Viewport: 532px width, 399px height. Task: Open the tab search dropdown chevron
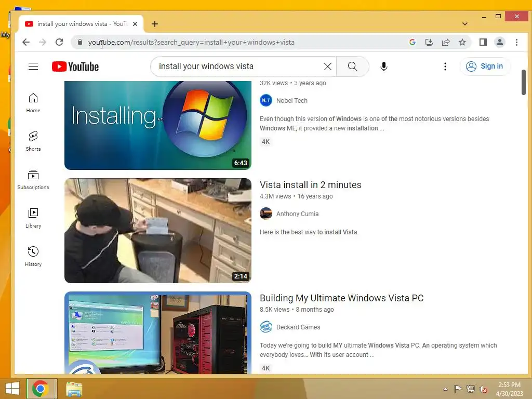465,24
